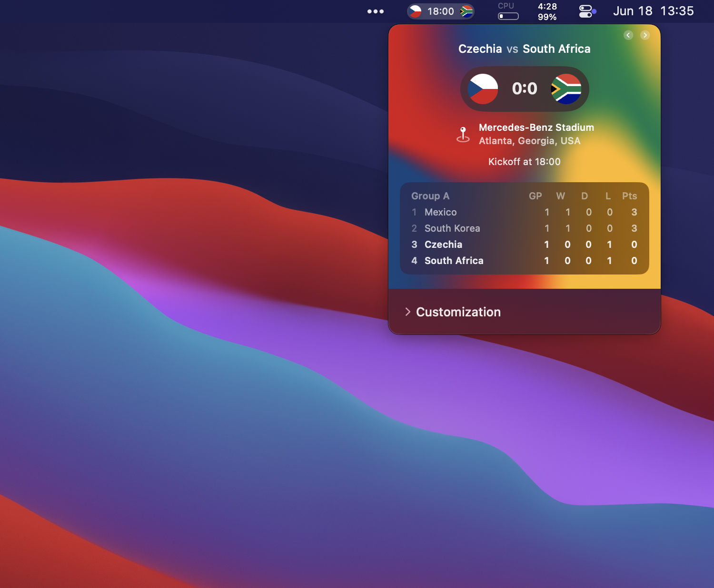
Task: Click the Kickoff at 18:00 text
Action: point(525,162)
